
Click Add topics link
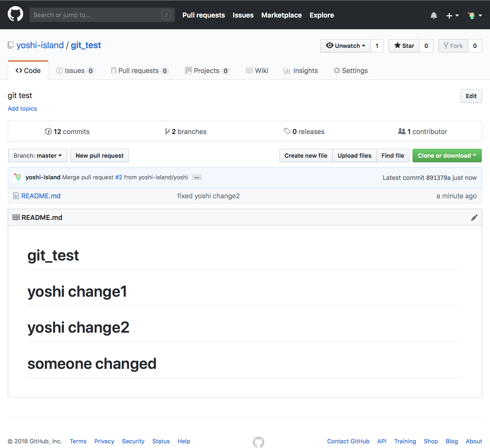click(22, 109)
